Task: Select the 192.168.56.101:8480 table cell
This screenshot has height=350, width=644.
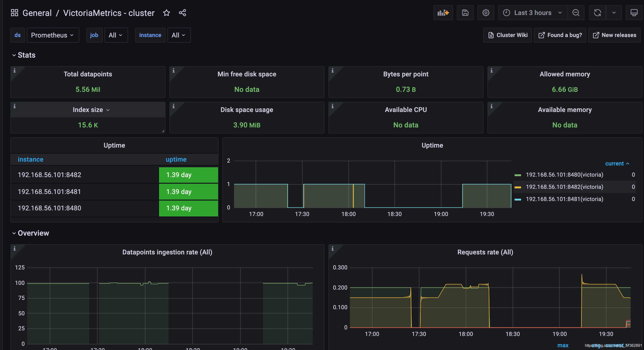Action: click(x=85, y=208)
